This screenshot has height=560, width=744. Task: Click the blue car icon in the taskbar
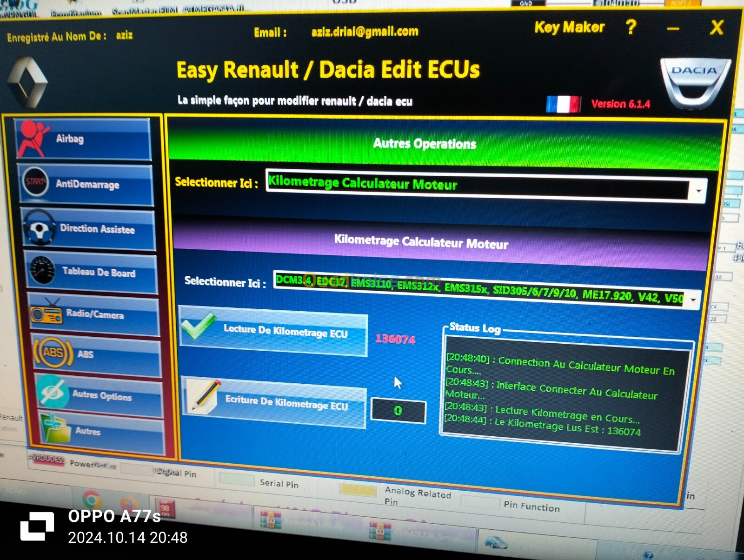click(x=496, y=542)
